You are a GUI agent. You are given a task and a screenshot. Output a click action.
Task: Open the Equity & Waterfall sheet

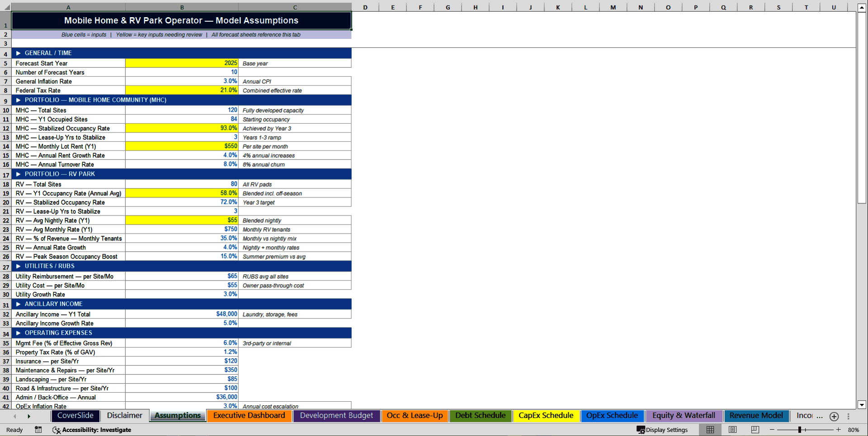(684, 415)
